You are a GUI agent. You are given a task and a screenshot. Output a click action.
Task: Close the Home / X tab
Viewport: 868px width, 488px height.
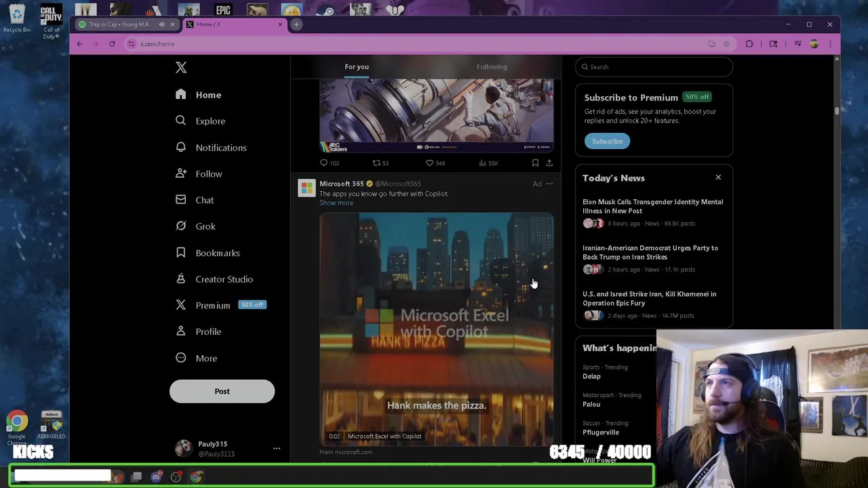tap(280, 24)
